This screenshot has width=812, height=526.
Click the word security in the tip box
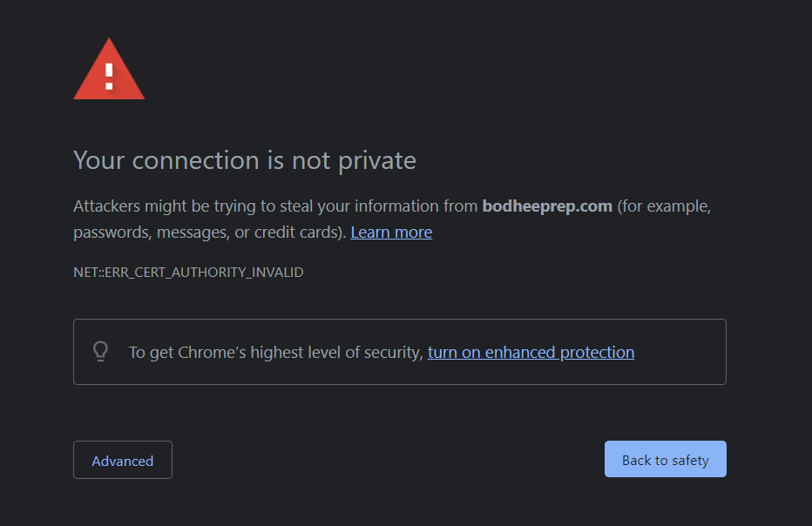click(x=392, y=353)
